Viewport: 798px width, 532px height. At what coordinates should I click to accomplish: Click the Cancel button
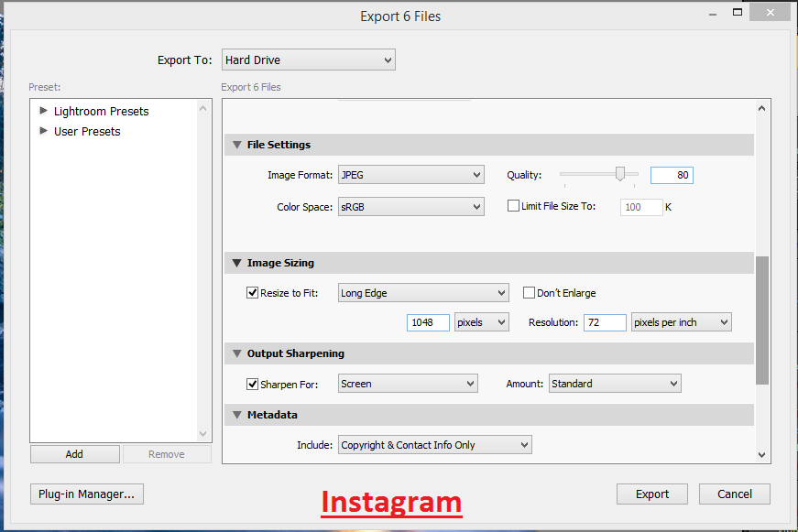(735, 494)
